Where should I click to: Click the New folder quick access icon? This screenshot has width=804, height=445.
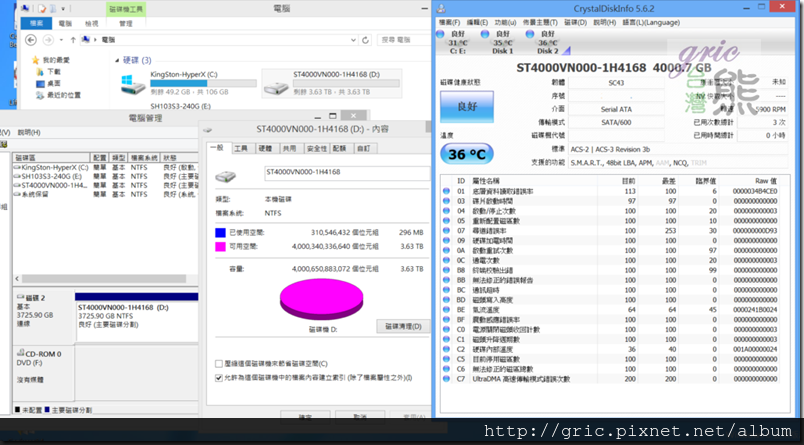(52, 9)
